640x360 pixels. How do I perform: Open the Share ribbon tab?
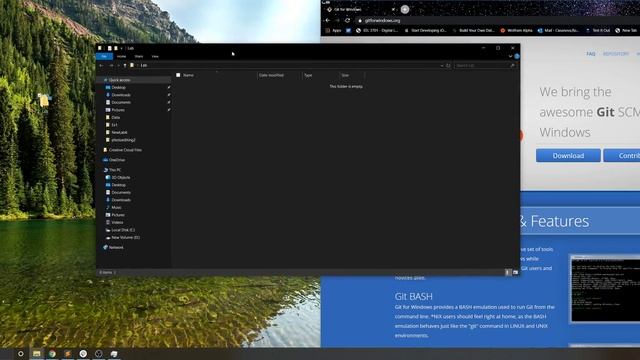tap(139, 56)
